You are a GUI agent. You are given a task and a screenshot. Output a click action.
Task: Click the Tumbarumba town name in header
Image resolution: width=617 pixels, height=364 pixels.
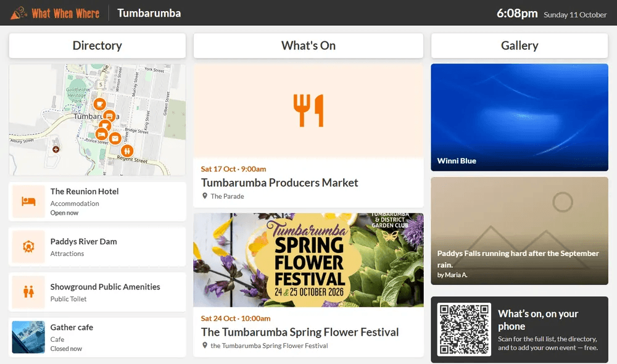pos(149,14)
